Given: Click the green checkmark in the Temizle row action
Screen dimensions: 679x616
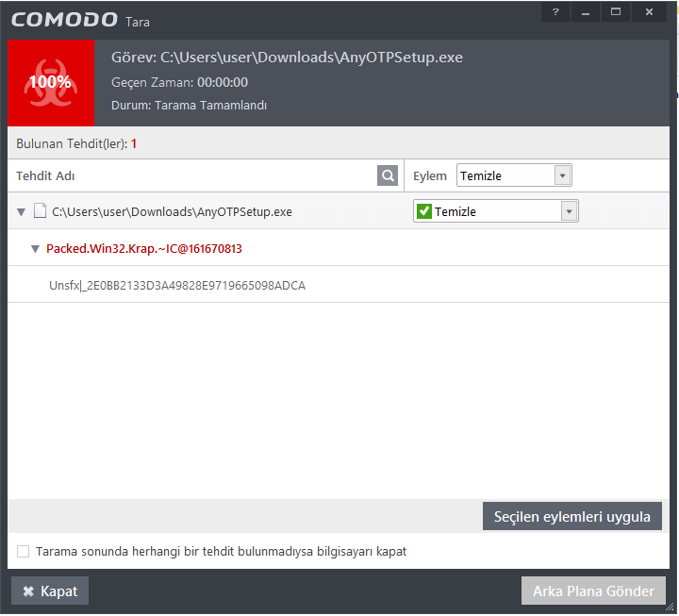Looking at the screenshot, I should pyautogui.click(x=424, y=211).
